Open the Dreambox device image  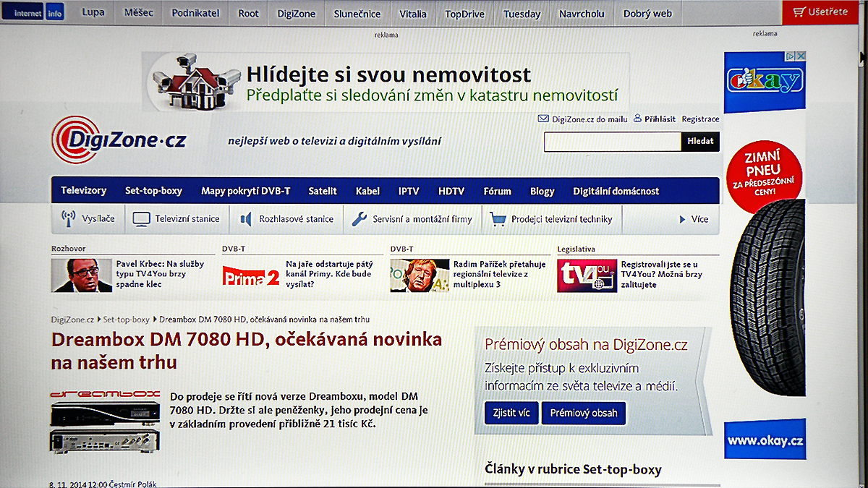pyautogui.click(x=105, y=421)
